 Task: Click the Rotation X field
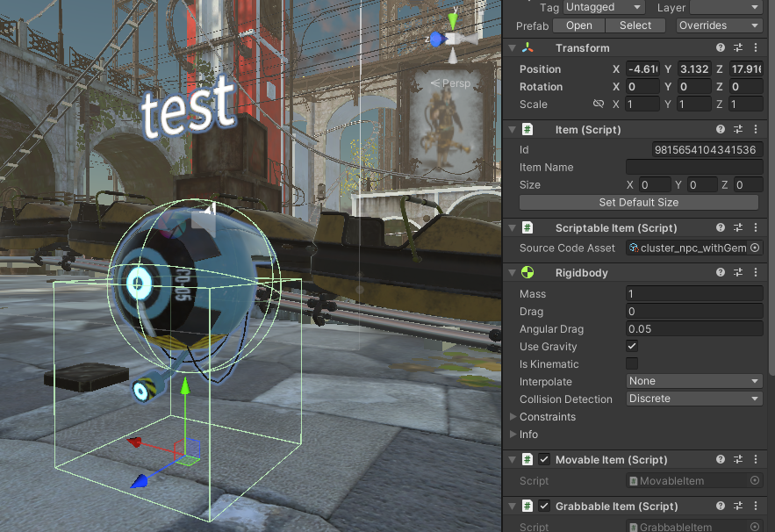point(642,87)
